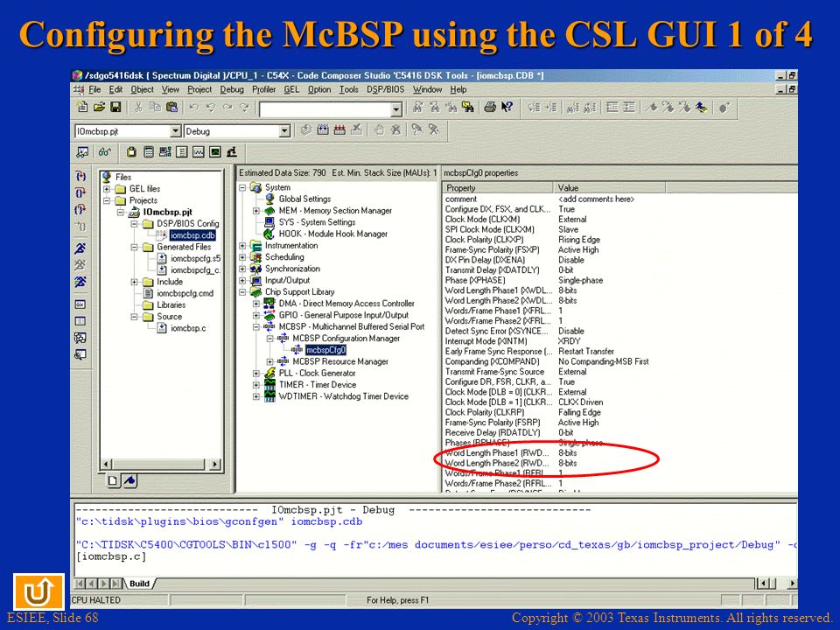
Task: Expand PLL - Clock Generator node
Action: coord(256,374)
